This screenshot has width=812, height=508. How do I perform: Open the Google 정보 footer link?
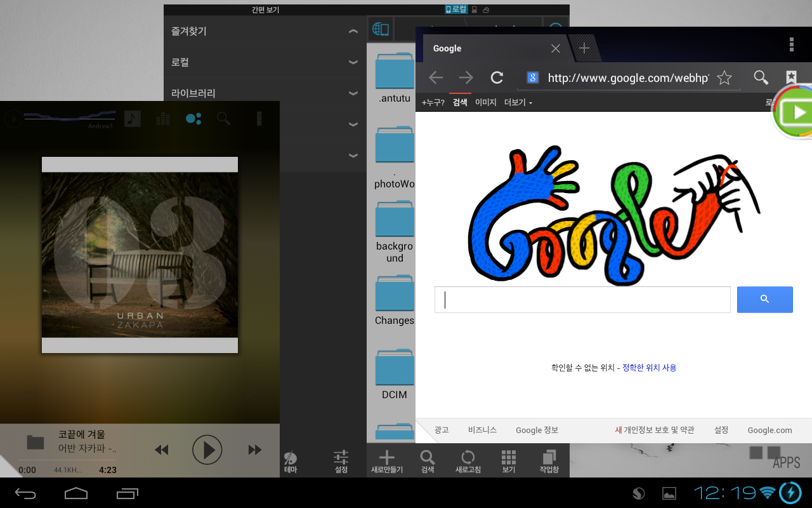pyautogui.click(x=537, y=430)
